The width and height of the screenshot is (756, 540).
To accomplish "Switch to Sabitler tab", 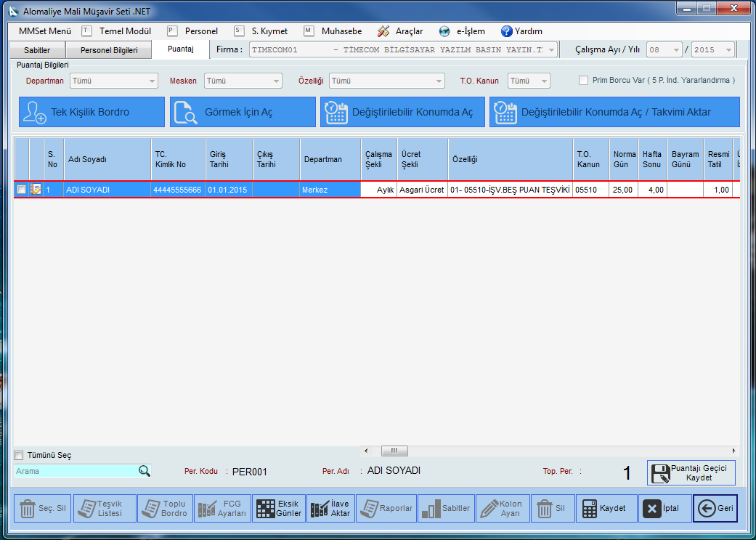I will pyautogui.click(x=37, y=50).
